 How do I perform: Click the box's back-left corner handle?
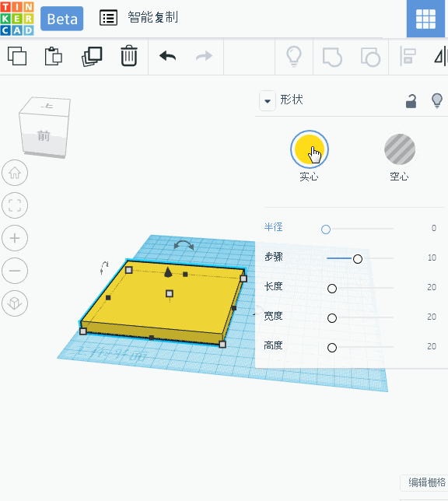click(128, 270)
